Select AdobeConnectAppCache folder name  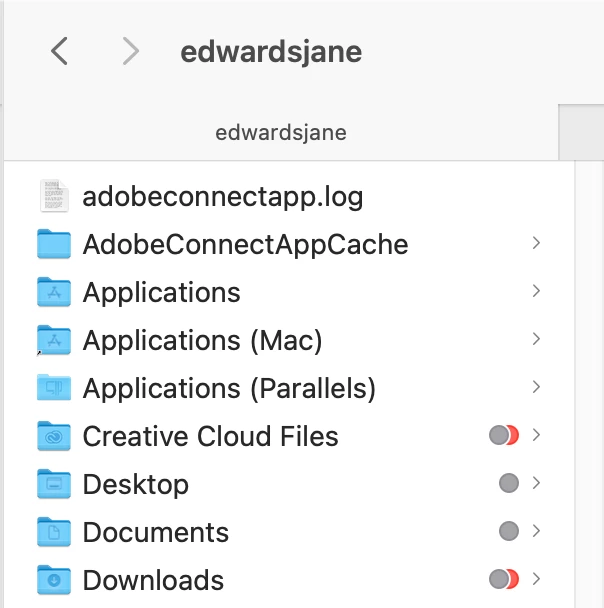point(245,245)
